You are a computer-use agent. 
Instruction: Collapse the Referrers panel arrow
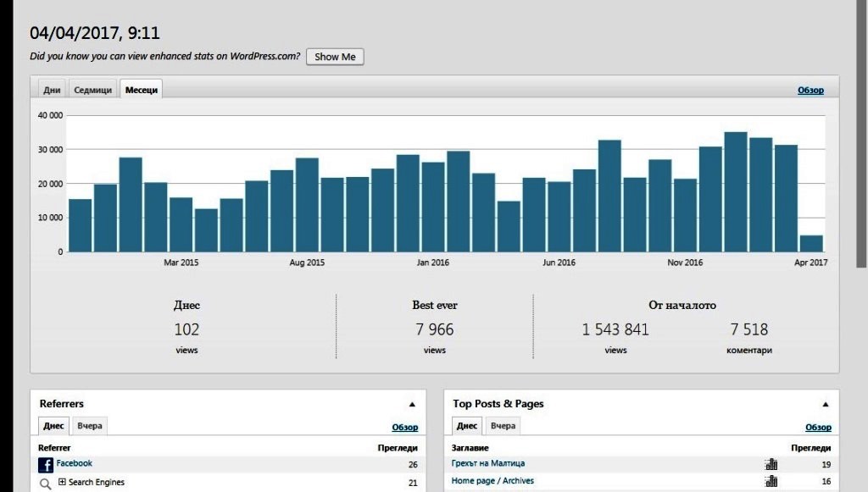(x=412, y=405)
